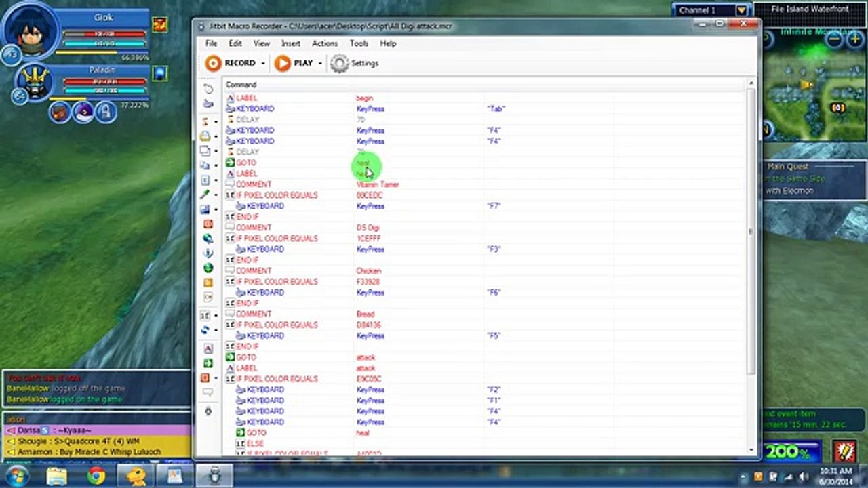Image resolution: width=868 pixels, height=488 pixels.
Task: Click the vertical scrollbar of command list
Action: (751, 230)
